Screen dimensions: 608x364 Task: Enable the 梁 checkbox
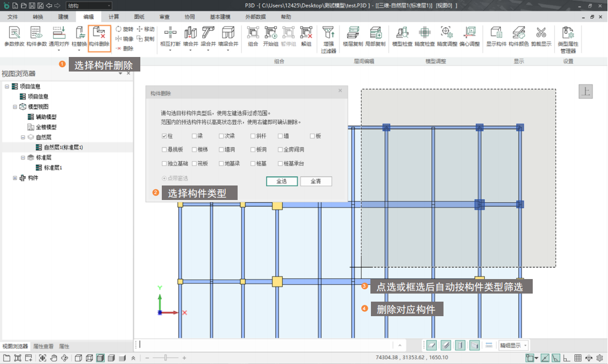coord(195,137)
